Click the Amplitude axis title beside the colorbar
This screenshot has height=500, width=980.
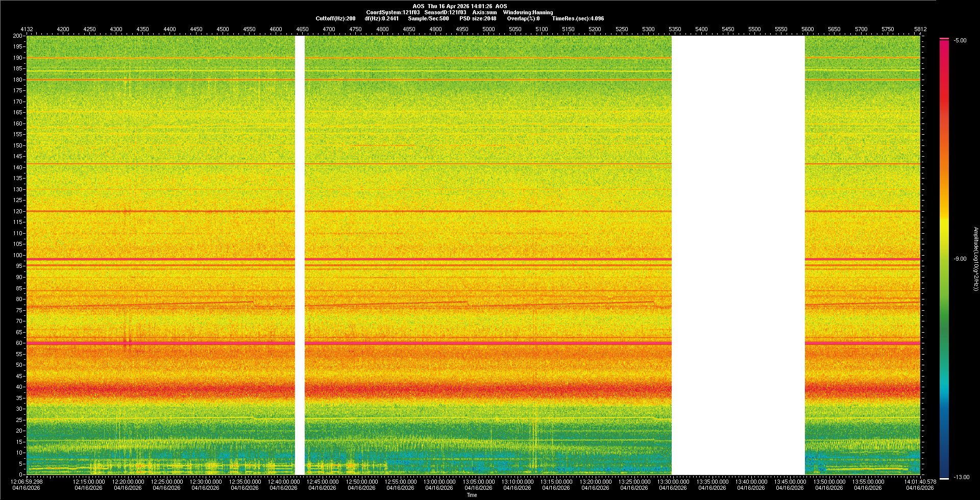tap(975, 259)
